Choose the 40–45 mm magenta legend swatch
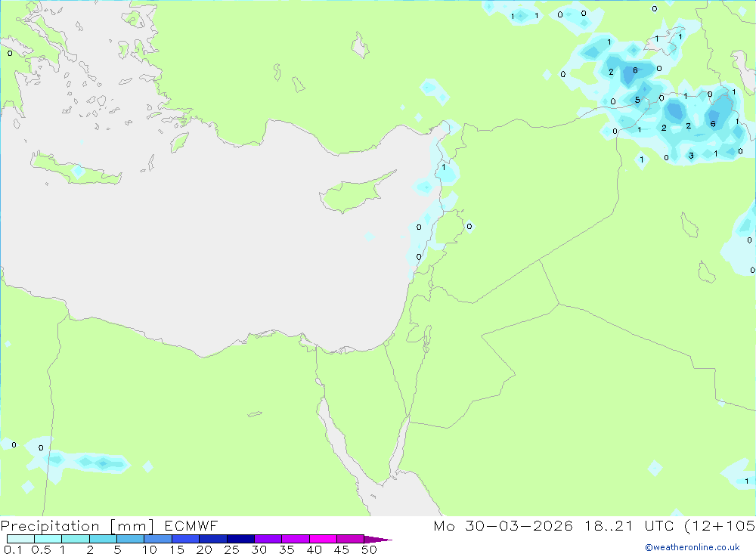 click(323, 539)
